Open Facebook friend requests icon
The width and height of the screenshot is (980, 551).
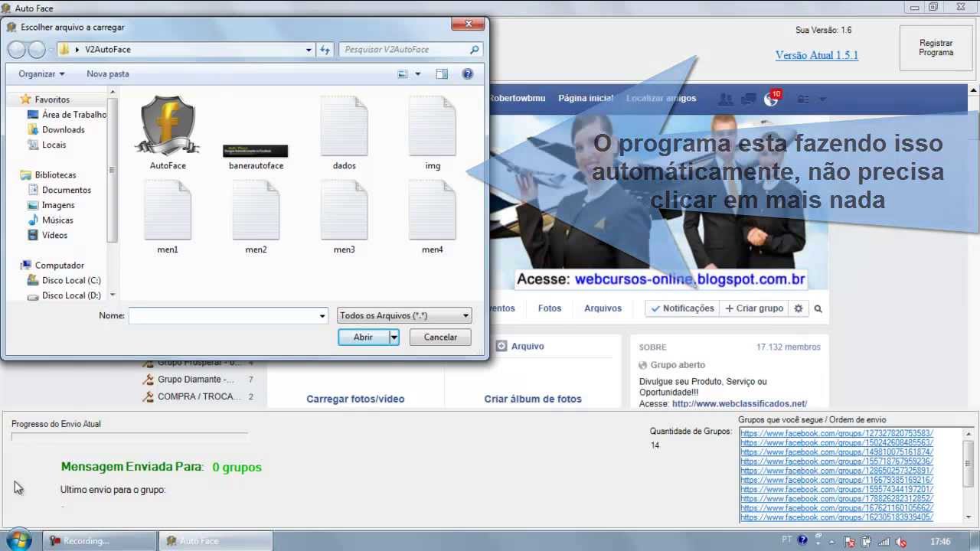coord(726,99)
